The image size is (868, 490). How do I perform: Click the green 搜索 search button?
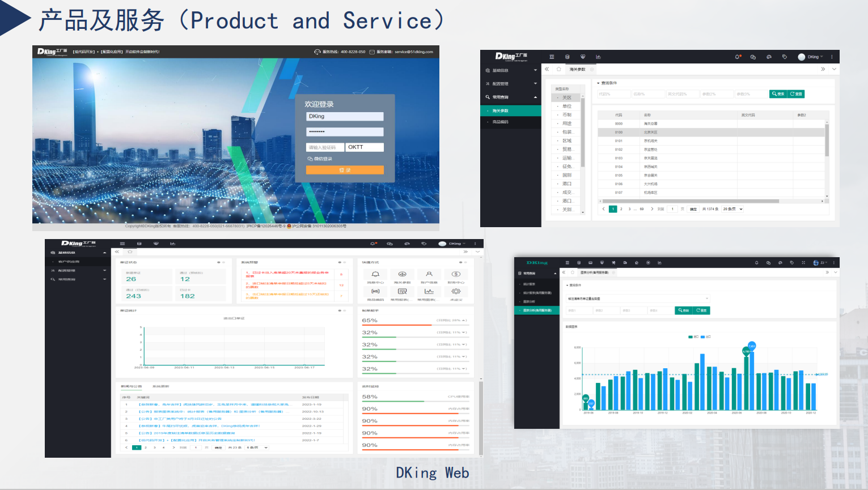778,94
